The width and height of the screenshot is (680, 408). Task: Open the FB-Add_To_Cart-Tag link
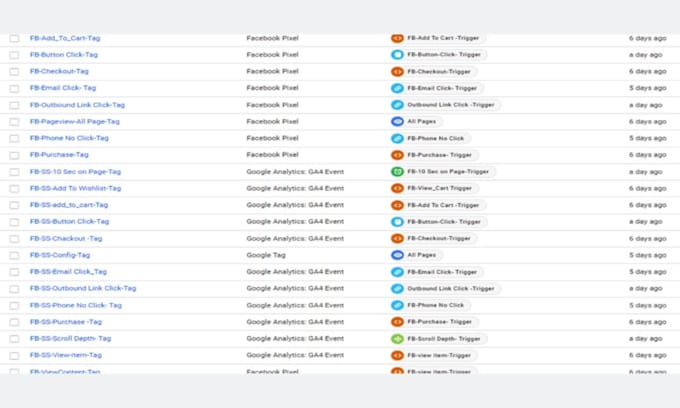(x=65, y=38)
